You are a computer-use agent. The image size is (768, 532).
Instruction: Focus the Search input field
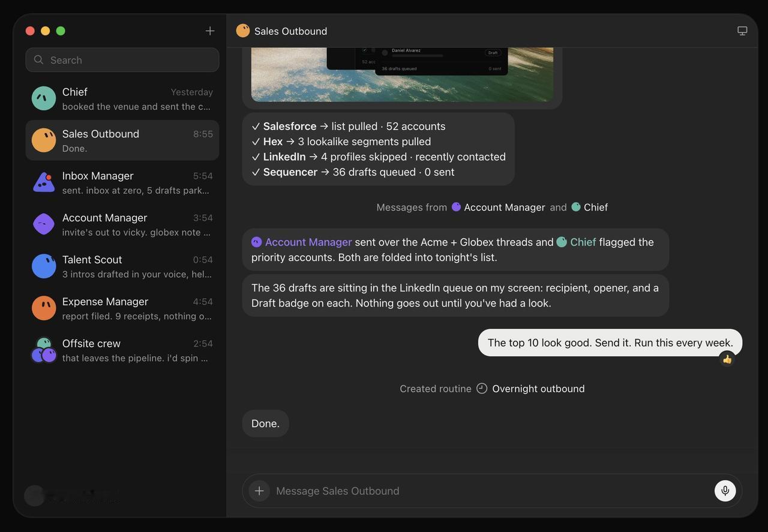[122, 60]
